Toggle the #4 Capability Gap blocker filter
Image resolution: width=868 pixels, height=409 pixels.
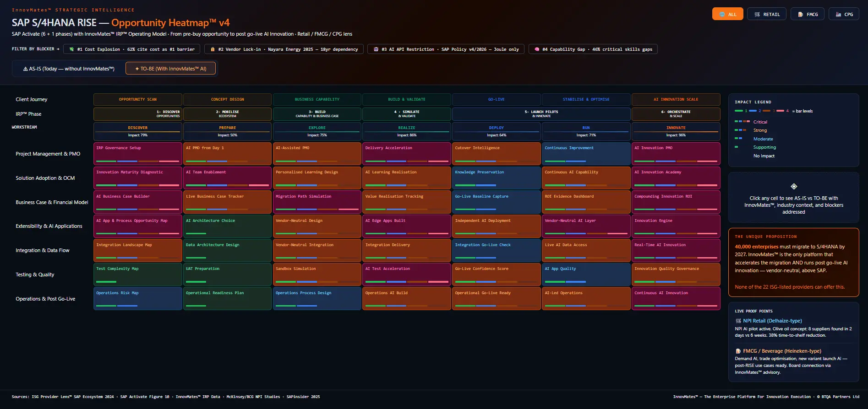[x=593, y=49]
